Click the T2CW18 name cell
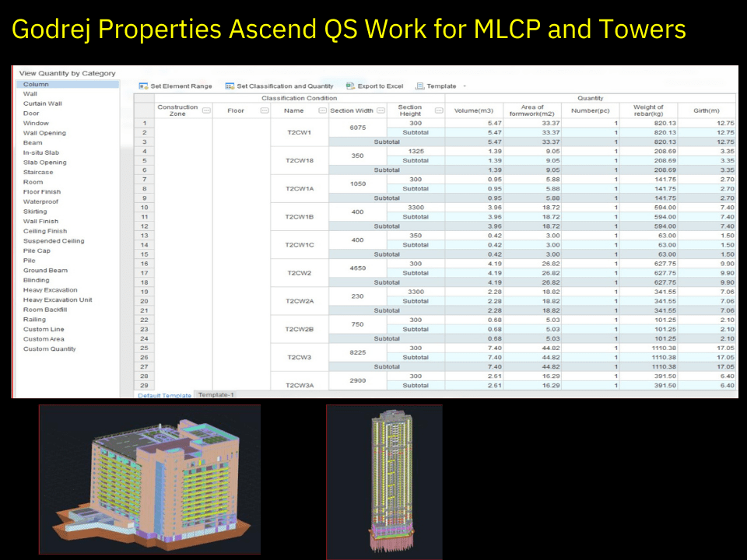The width and height of the screenshot is (747, 560). pos(299,160)
